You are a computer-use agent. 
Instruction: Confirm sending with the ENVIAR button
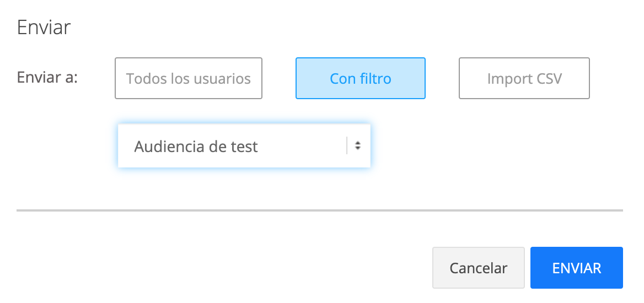pyautogui.click(x=577, y=268)
